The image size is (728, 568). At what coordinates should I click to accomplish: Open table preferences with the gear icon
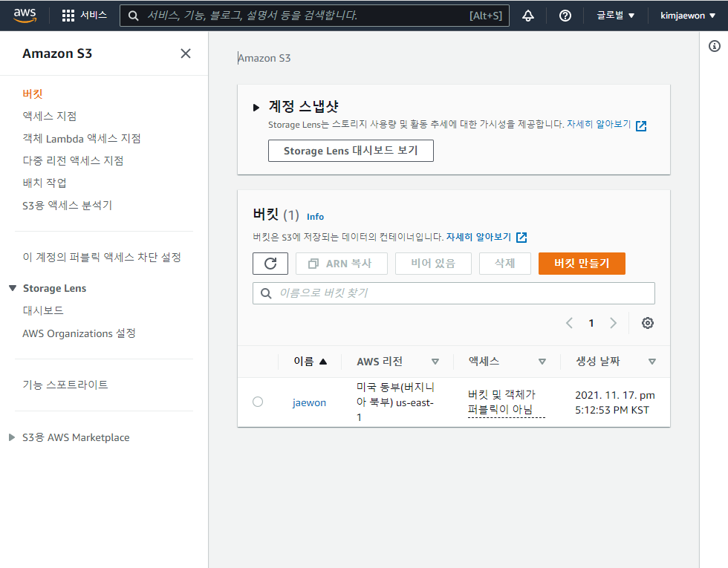point(647,323)
